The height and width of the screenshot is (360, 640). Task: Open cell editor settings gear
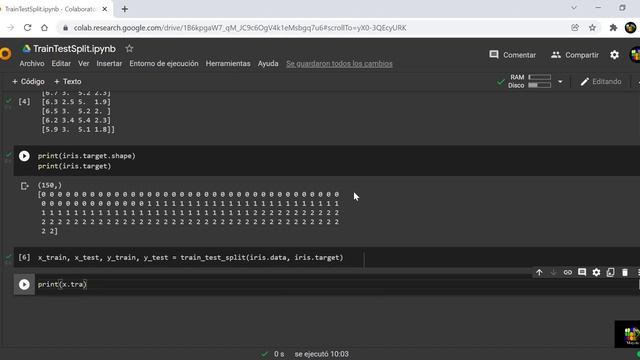596,272
